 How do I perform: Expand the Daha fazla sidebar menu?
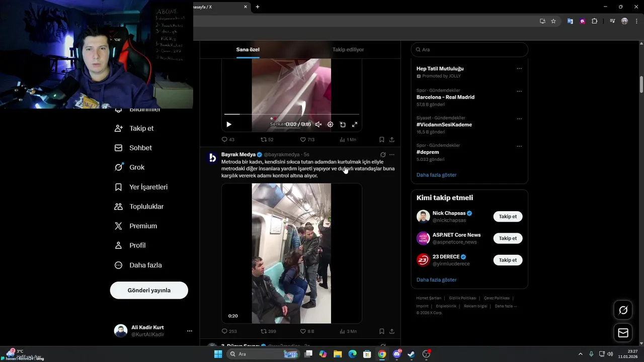(x=138, y=265)
